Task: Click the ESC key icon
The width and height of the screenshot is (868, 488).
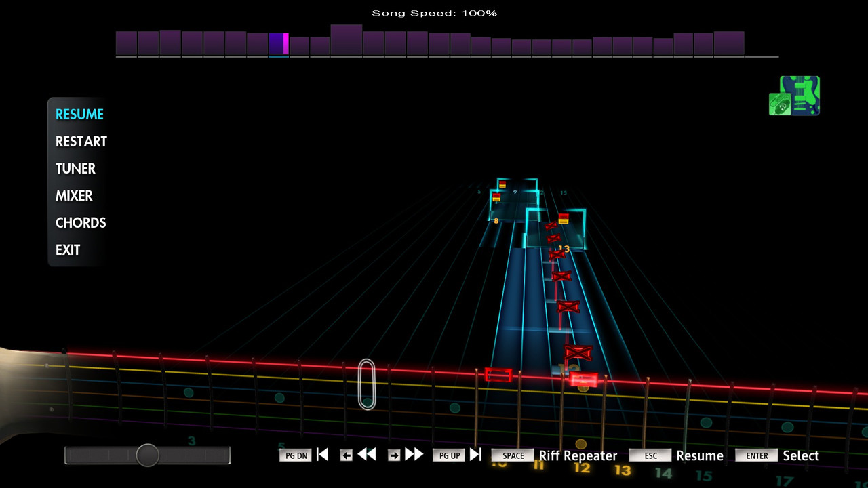Action: pos(650,455)
